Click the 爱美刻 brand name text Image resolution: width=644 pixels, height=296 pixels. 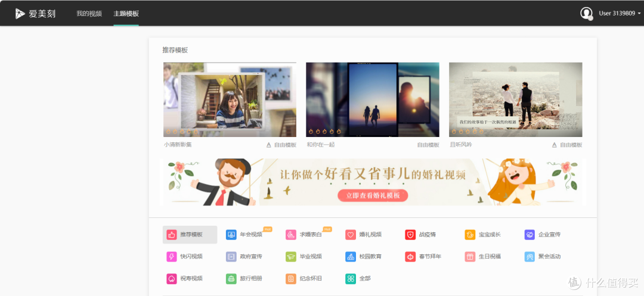point(42,14)
